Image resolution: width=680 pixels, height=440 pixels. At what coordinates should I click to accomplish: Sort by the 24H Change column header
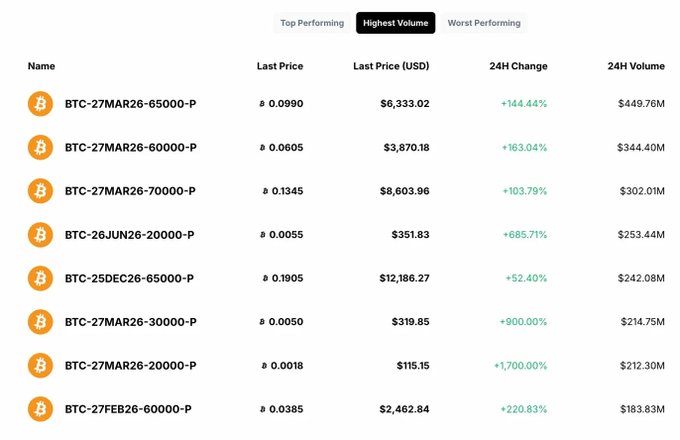(x=518, y=66)
